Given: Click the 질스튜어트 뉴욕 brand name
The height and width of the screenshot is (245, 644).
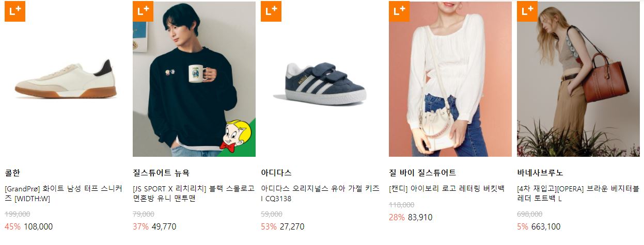Looking at the screenshot, I should click(161, 173).
